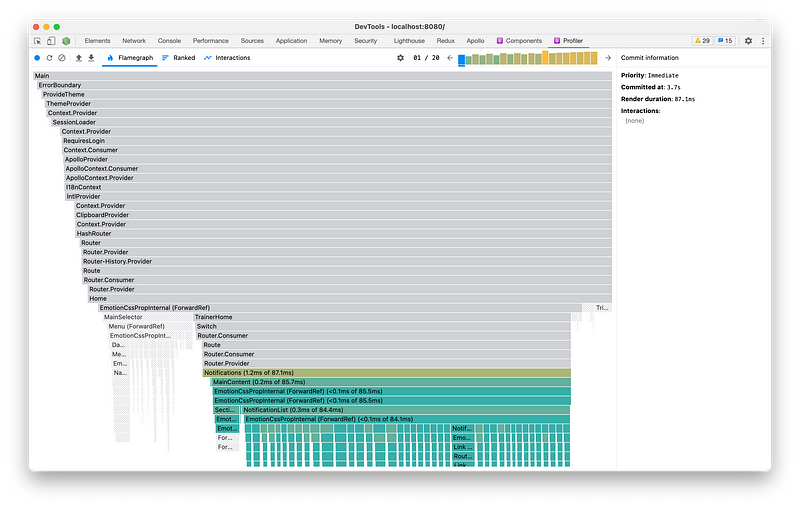800x509 pixels.
Task: Switch to the Interactions view
Action: 227,58
